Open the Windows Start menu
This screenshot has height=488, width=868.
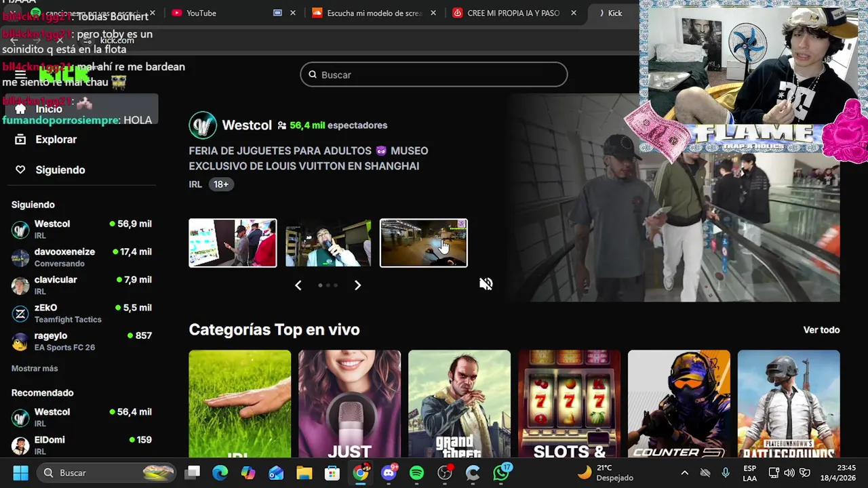(x=20, y=472)
